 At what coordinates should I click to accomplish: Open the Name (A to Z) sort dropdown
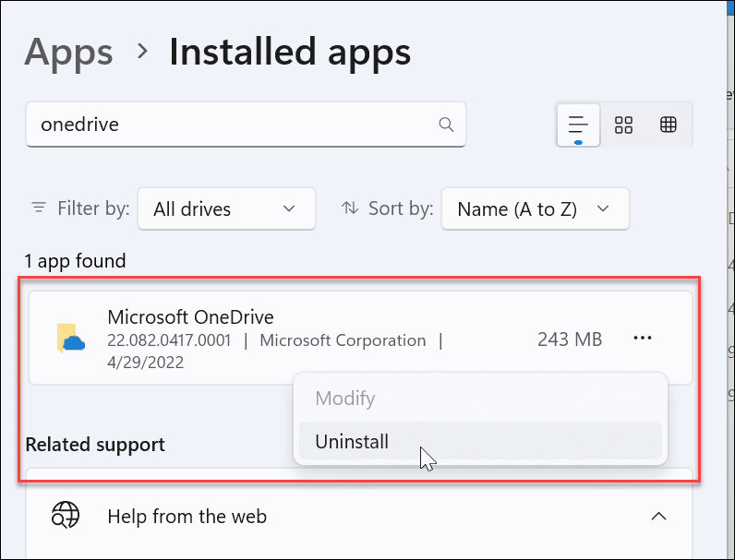coord(535,209)
